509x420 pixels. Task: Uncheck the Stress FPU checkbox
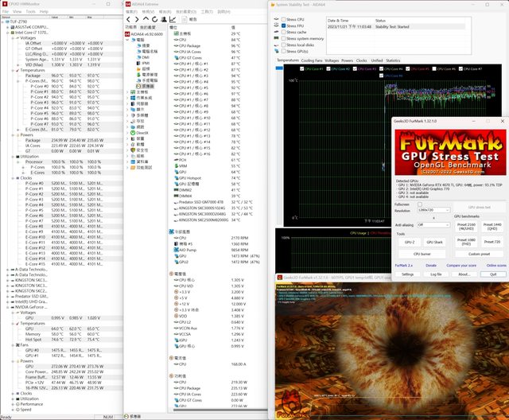(x=282, y=25)
